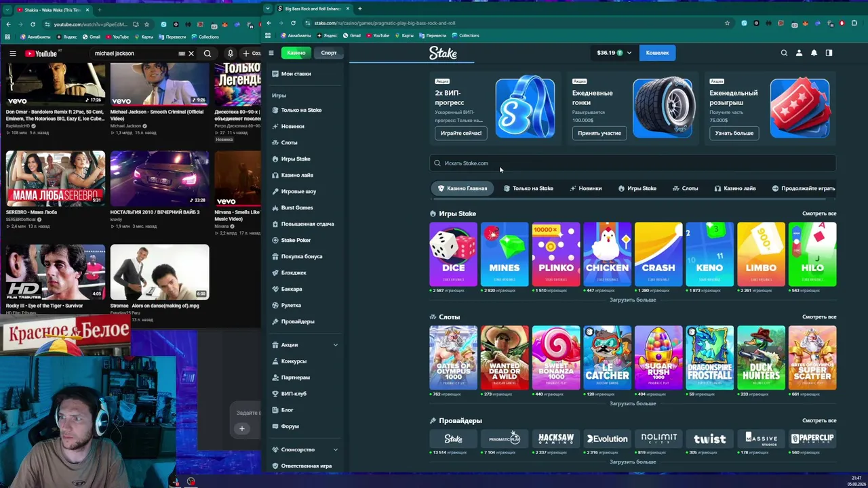The image size is (868, 488).
Task: Launch the Chicken game tile
Action: pos(607,254)
